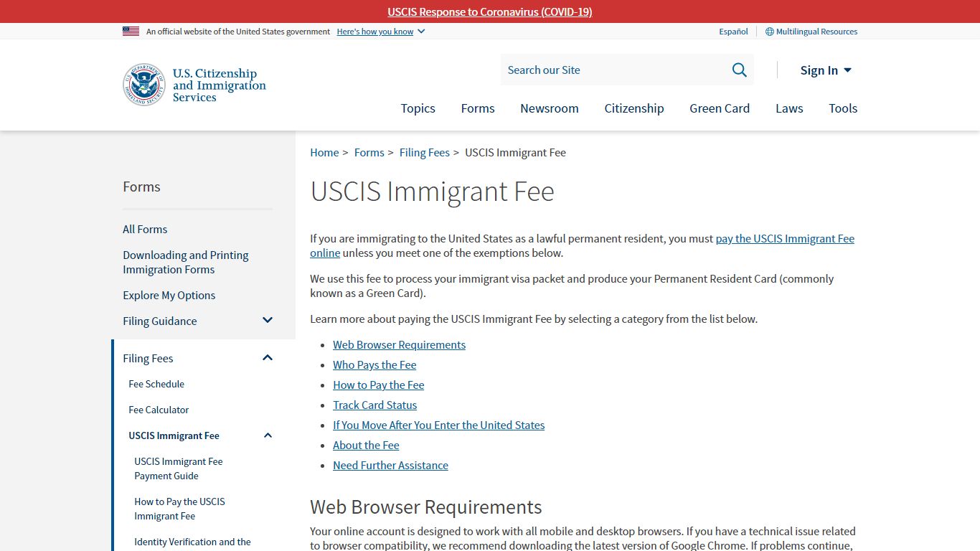Screen dimensions: 980x551
Task: Click the DHS seal logo
Action: [144, 85]
